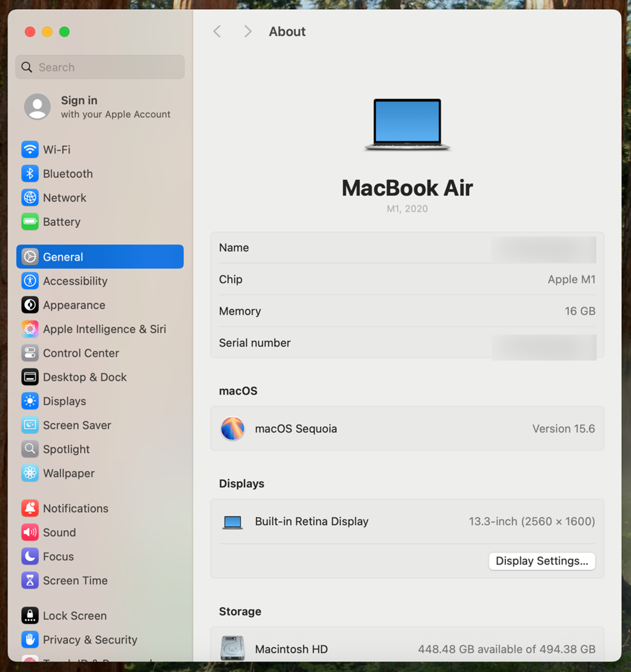Click the Display Settings... button
Screen dimensions: 631x672
(541, 561)
